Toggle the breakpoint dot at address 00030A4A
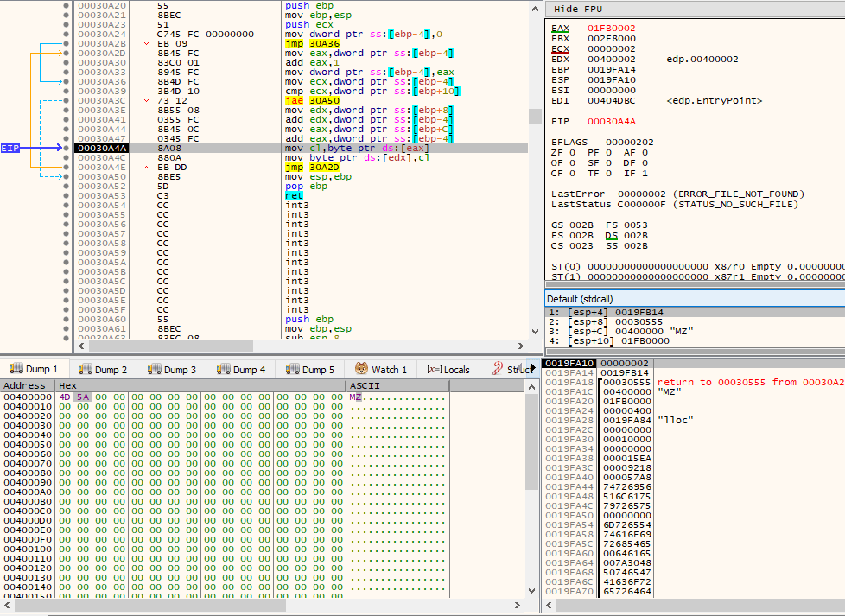Viewport: 845px width, 616px height. [x=66, y=148]
